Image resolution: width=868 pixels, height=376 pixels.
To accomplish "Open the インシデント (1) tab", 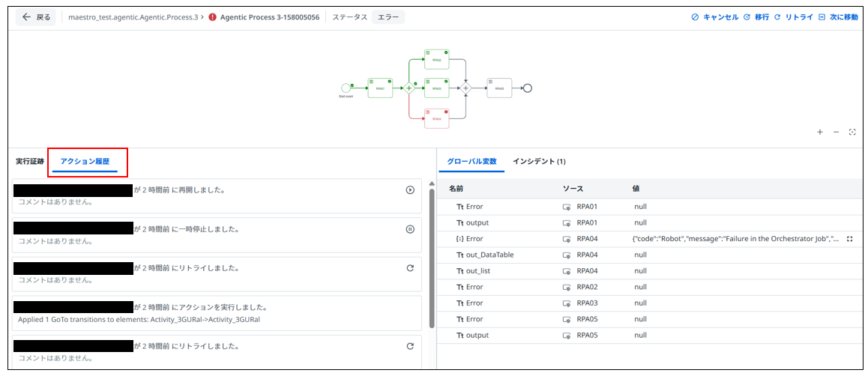I will [539, 161].
